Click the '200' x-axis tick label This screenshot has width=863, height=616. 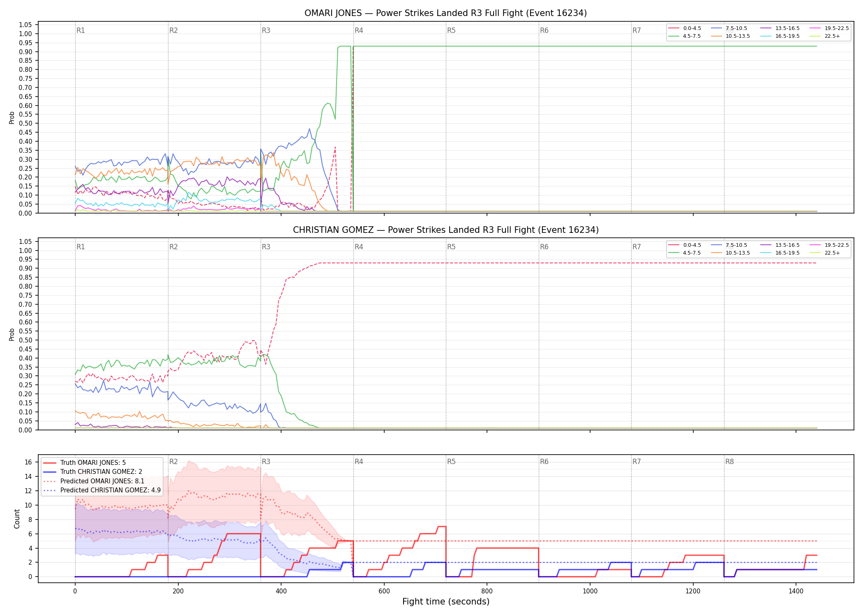click(178, 591)
